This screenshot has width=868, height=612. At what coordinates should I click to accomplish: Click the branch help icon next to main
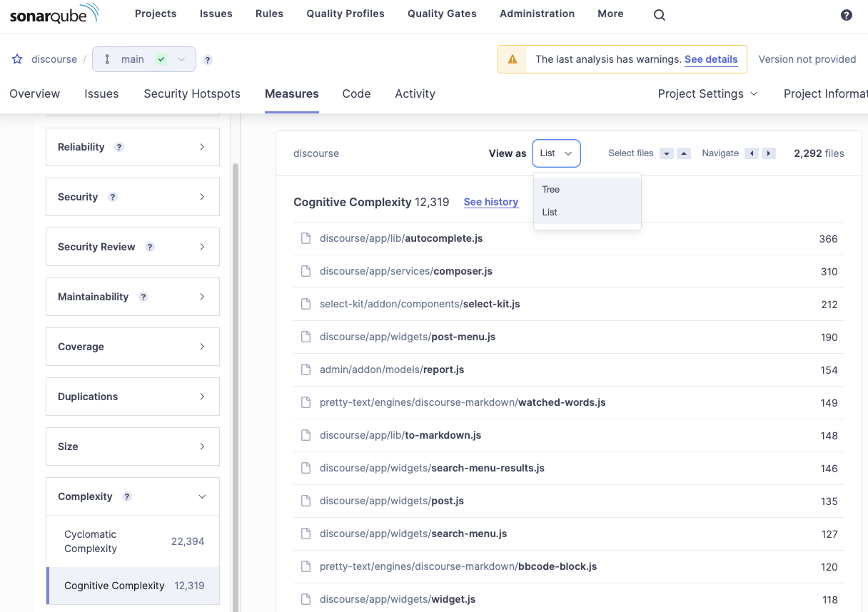pos(208,60)
